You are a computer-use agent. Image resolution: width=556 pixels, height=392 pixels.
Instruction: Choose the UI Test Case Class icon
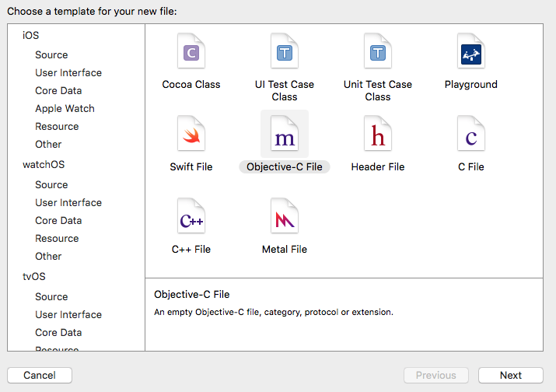tap(285, 51)
